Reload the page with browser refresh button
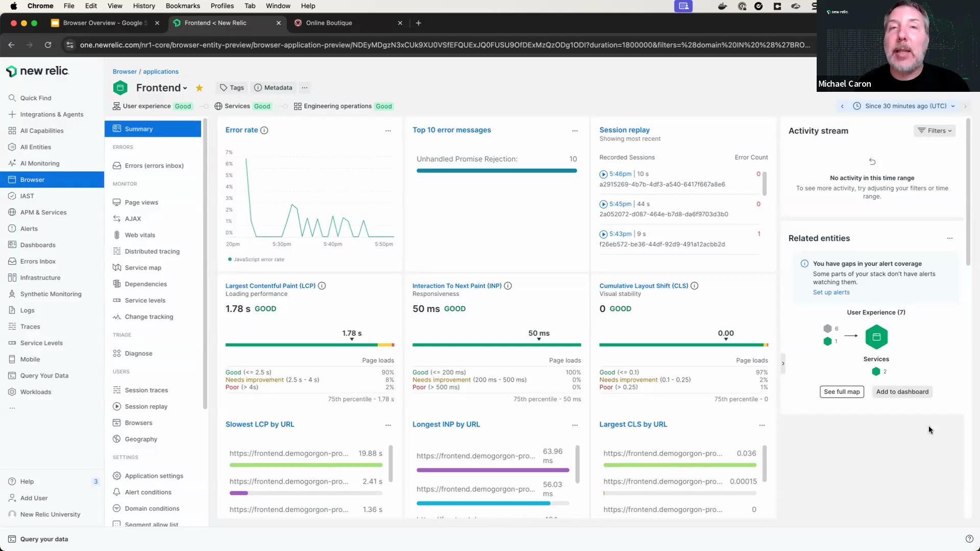Image resolution: width=980 pixels, height=551 pixels. (x=48, y=45)
